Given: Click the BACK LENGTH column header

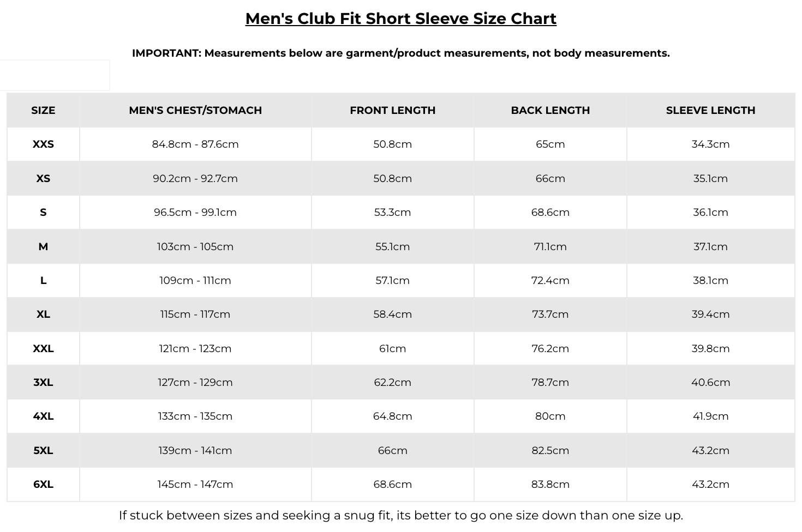Looking at the screenshot, I should pyautogui.click(x=550, y=110).
